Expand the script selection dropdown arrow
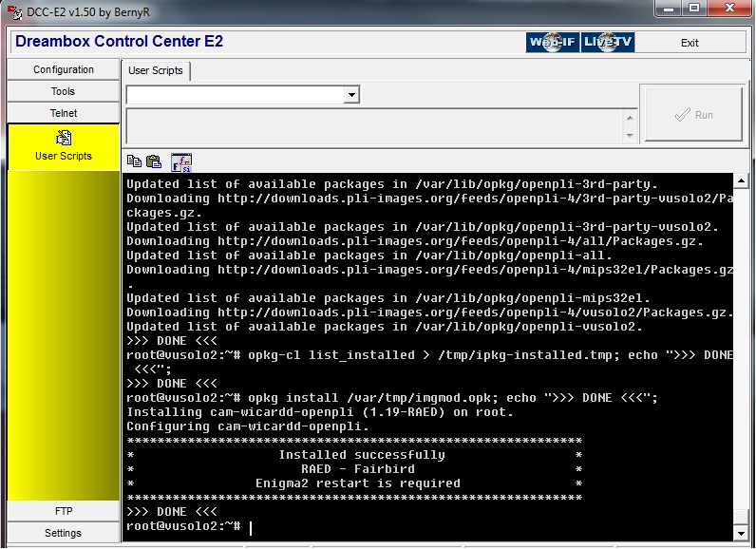 tap(351, 94)
